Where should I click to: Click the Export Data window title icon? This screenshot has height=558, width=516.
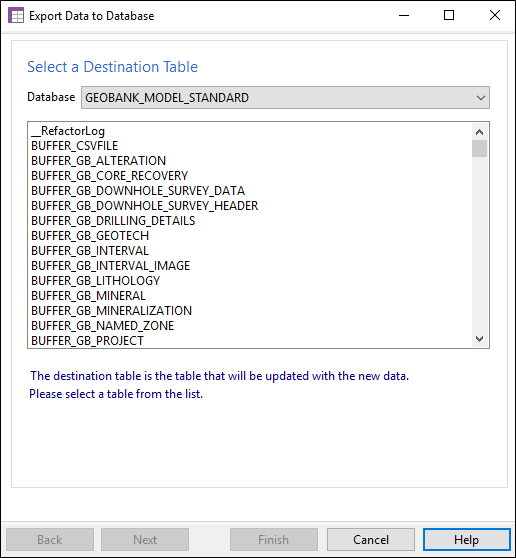pos(16,16)
